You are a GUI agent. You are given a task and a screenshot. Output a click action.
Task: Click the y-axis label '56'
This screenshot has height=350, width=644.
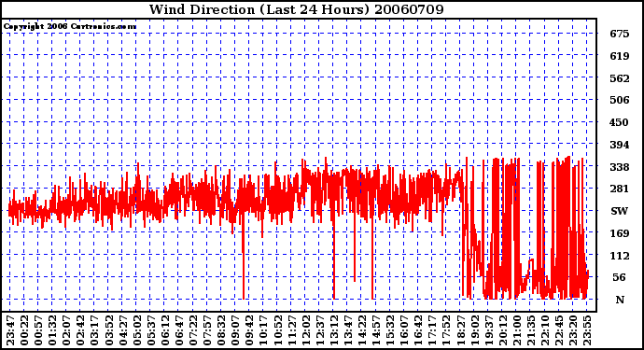pos(620,277)
